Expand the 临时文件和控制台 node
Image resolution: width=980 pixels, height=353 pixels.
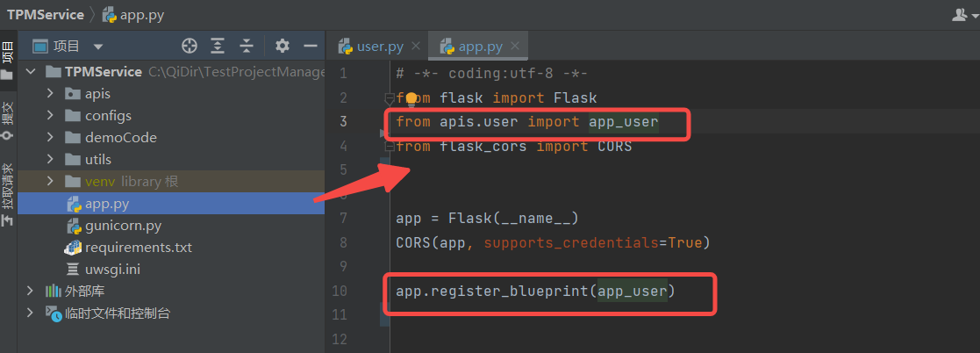coord(30,313)
